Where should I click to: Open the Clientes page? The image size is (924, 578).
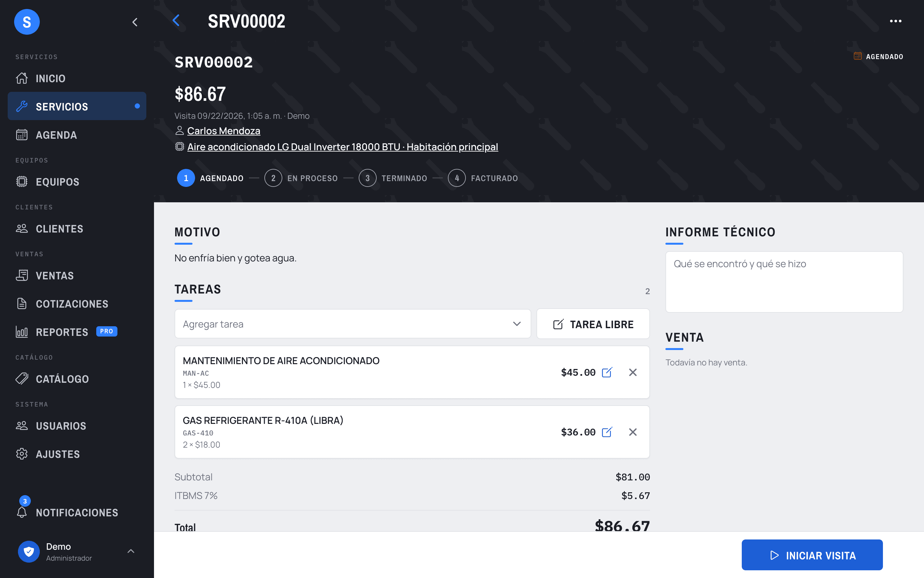click(77, 229)
